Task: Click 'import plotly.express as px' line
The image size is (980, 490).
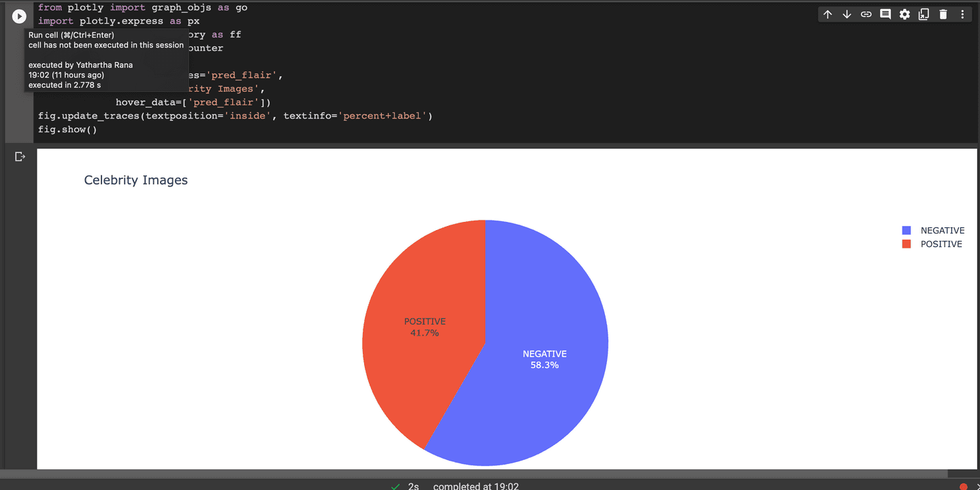Action: pos(119,21)
